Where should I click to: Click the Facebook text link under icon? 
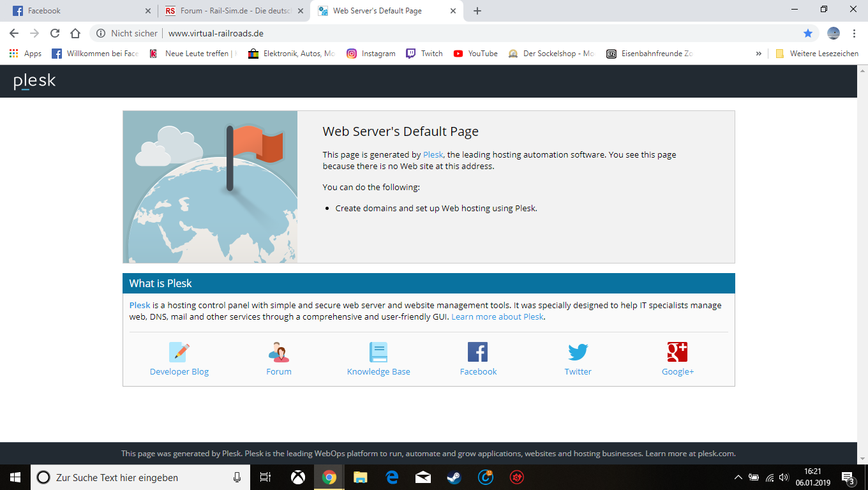pos(478,371)
